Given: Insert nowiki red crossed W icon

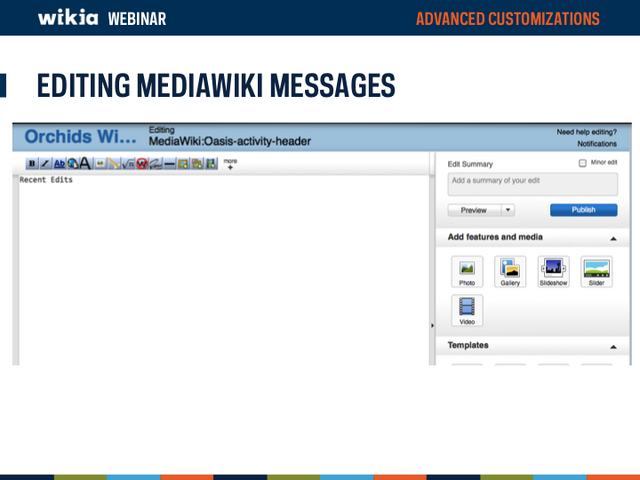Looking at the screenshot, I should click(142, 164).
